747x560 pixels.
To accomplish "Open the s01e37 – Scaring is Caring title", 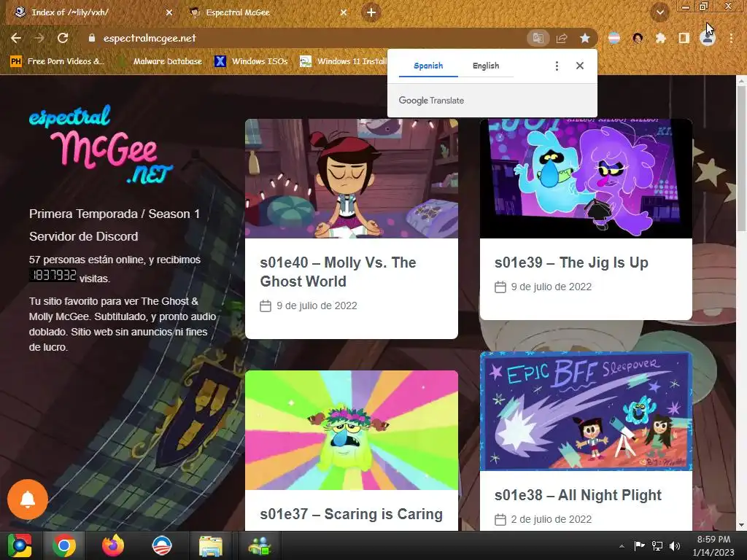I will pos(351,514).
